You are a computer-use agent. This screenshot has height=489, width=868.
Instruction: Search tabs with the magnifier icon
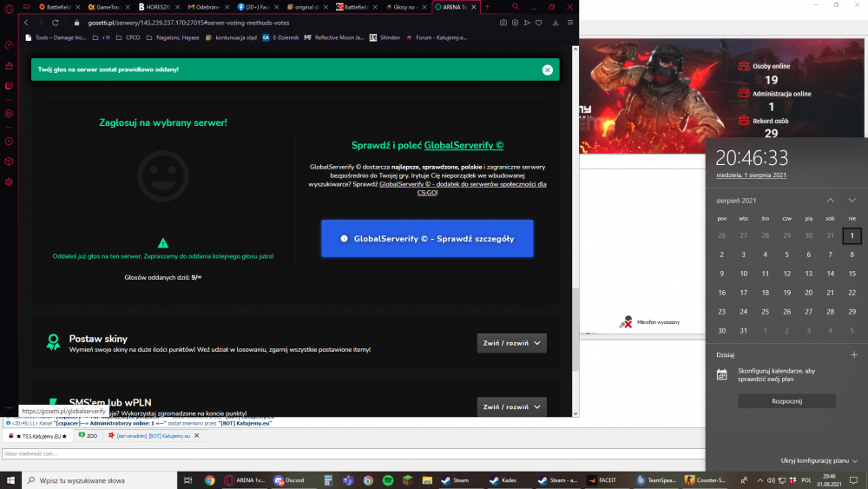[516, 7]
